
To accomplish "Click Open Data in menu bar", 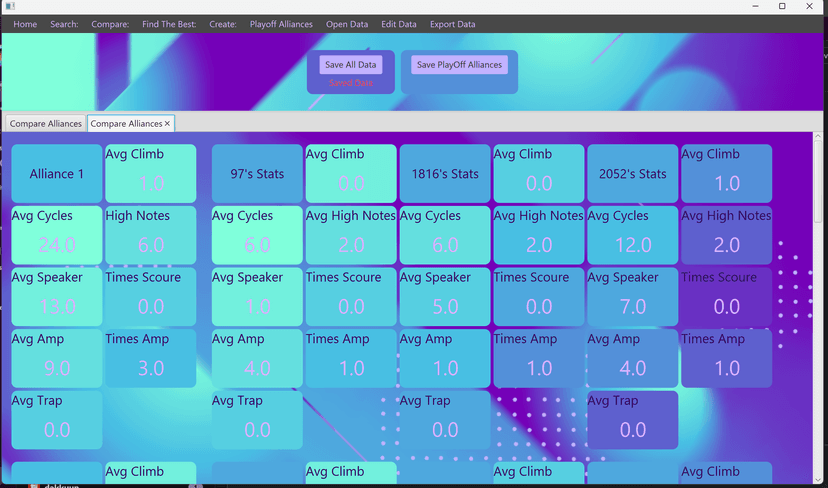I will pos(347,24).
